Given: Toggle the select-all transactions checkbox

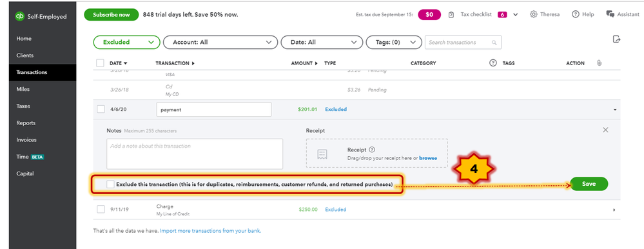Looking at the screenshot, I should 100,63.
